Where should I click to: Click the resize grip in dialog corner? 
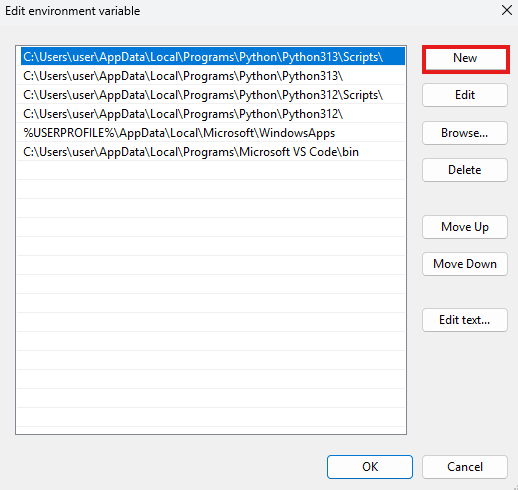(x=515, y=487)
